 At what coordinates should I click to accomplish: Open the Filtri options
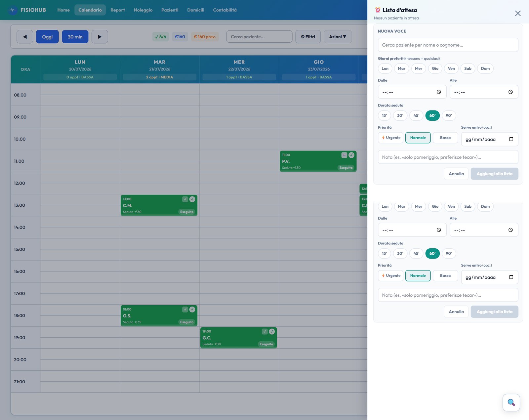coord(308,37)
